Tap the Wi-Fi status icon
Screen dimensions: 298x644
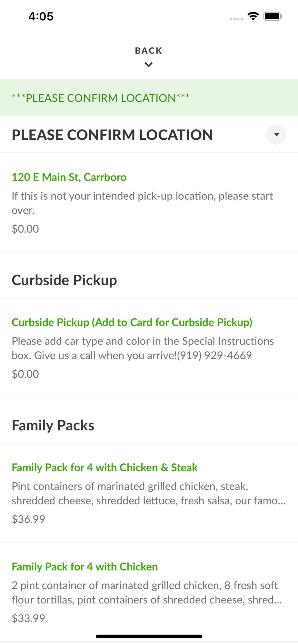(x=253, y=16)
